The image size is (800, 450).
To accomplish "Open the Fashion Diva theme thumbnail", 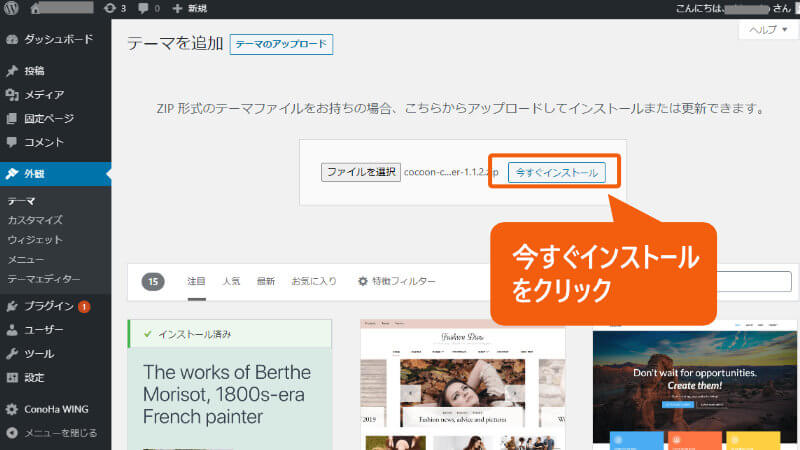I will tap(463, 385).
